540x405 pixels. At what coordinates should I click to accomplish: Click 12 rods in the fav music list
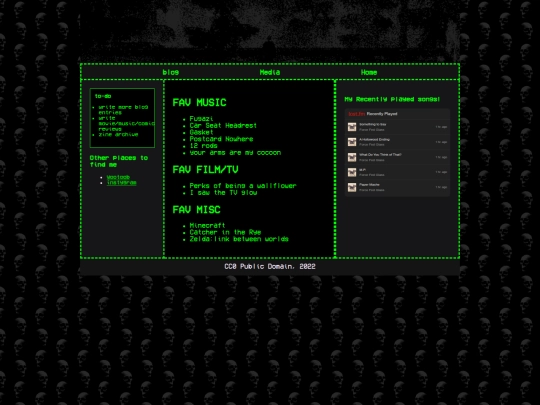(x=204, y=146)
